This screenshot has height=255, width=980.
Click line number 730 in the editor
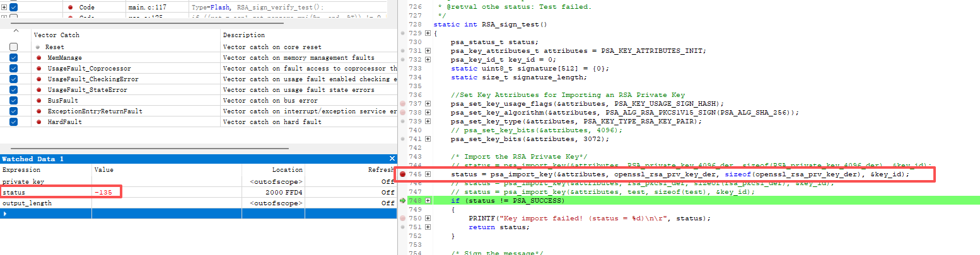pyautogui.click(x=415, y=42)
